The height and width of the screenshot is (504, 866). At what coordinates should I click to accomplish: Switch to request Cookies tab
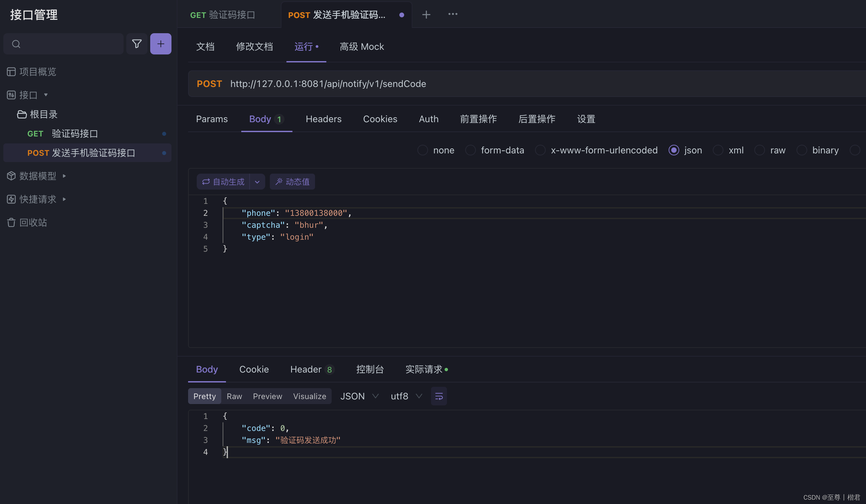click(x=380, y=119)
